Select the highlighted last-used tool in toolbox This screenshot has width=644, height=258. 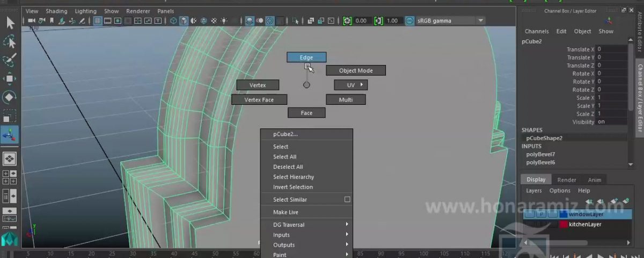coord(10,135)
